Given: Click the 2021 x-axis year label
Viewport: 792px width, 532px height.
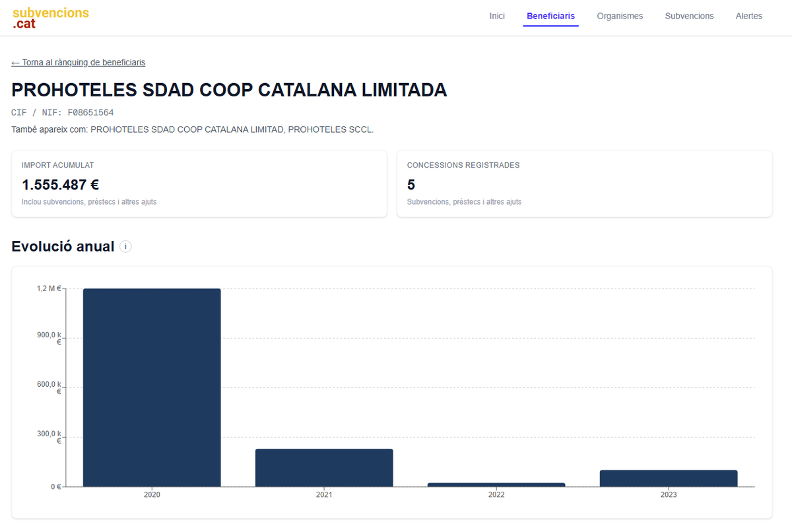Looking at the screenshot, I should pyautogui.click(x=324, y=494).
